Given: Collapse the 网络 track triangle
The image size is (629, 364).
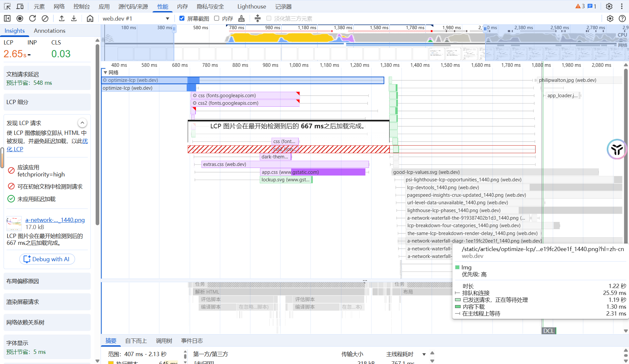Looking at the screenshot, I should (105, 72).
